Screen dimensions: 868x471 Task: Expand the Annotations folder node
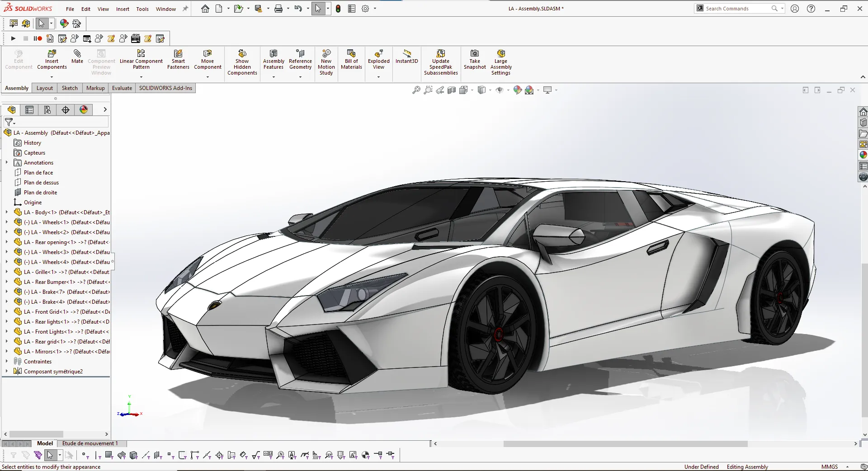[x=7, y=162]
